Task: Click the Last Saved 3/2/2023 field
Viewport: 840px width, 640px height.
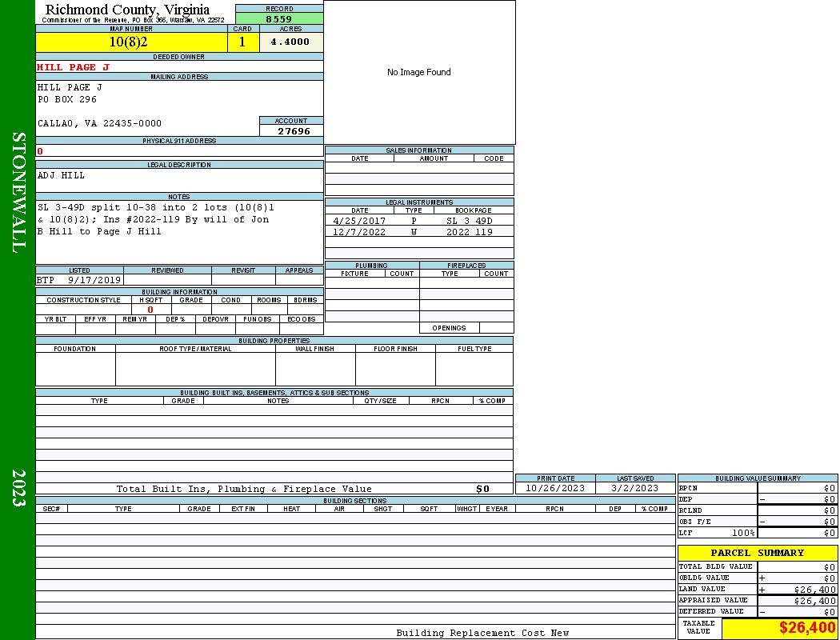Action: pos(635,488)
